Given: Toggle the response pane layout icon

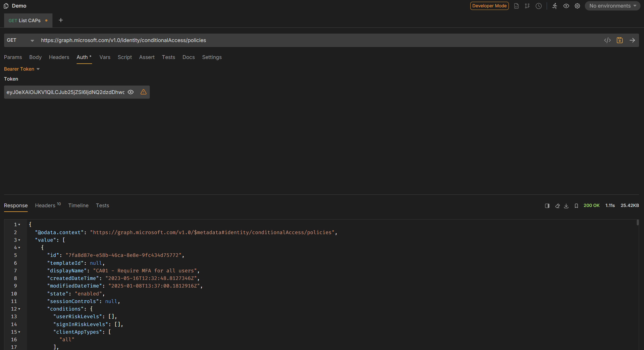Looking at the screenshot, I should [547, 206].
